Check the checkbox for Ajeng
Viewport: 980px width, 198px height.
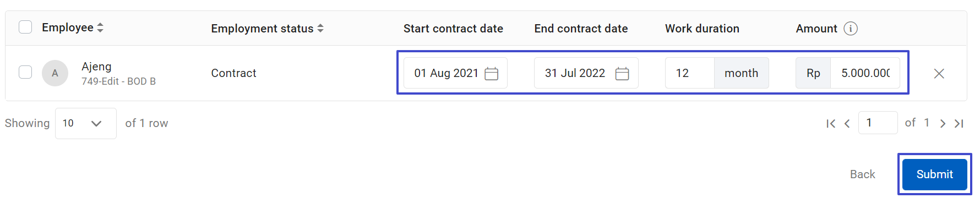point(25,72)
